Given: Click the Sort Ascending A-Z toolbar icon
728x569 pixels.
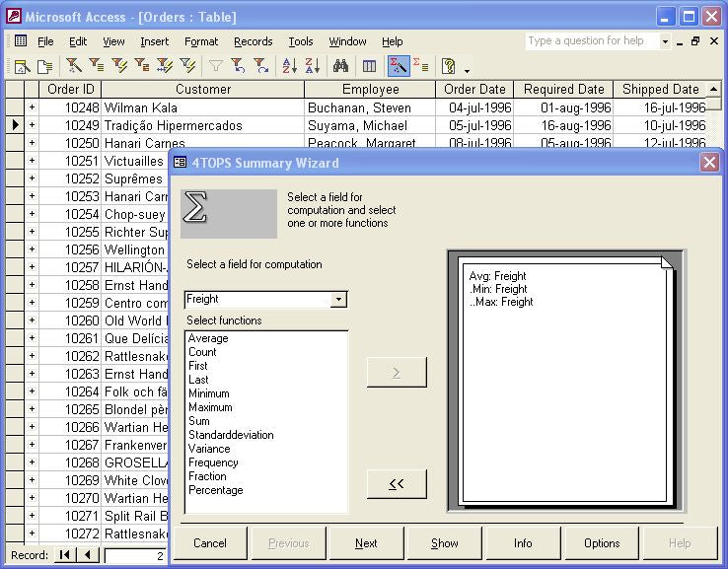Looking at the screenshot, I should (289, 66).
